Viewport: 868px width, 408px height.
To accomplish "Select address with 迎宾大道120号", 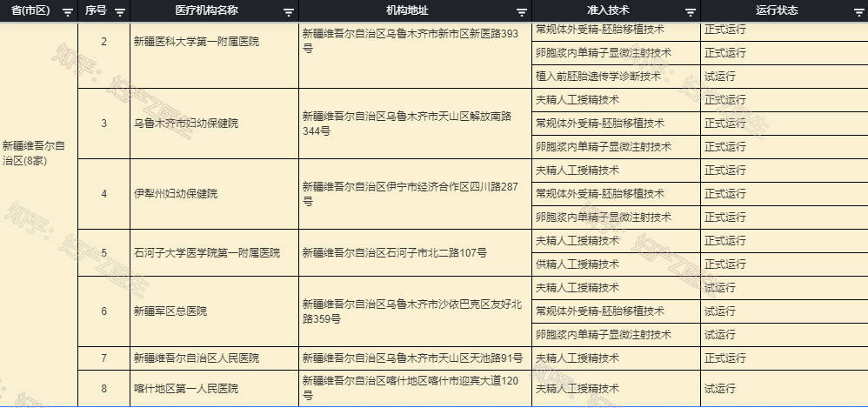I will (x=415, y=389).
